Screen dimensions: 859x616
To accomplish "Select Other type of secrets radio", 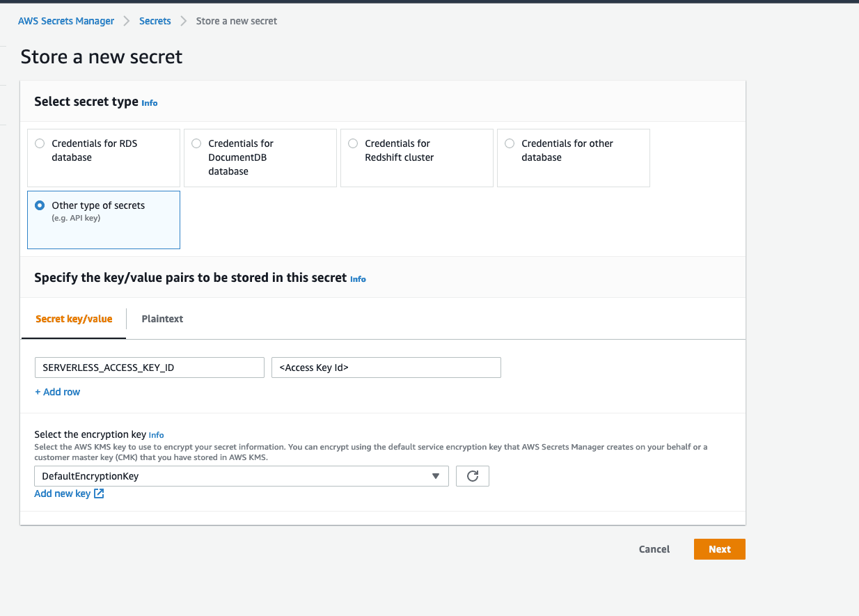I will pyautogui.click(x=40, y=205).
